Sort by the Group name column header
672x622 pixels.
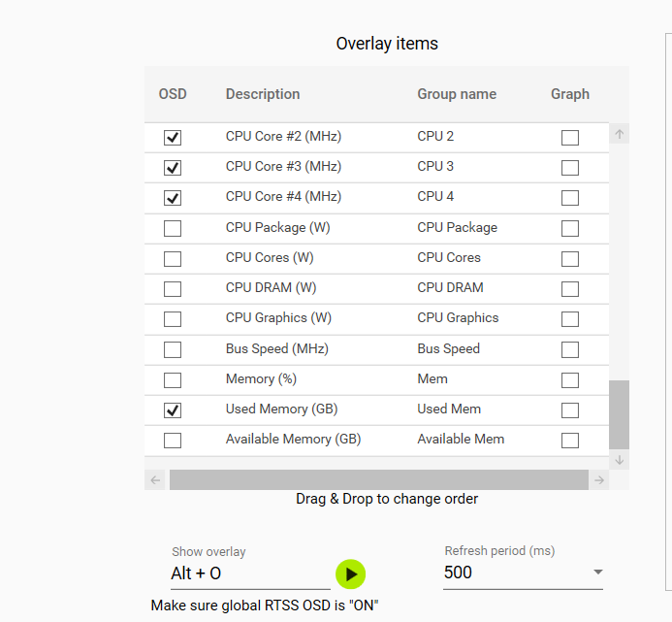[x=457, y=94]
